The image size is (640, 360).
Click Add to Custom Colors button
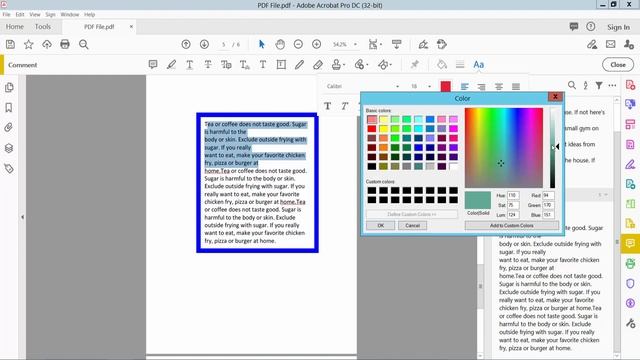511,226
